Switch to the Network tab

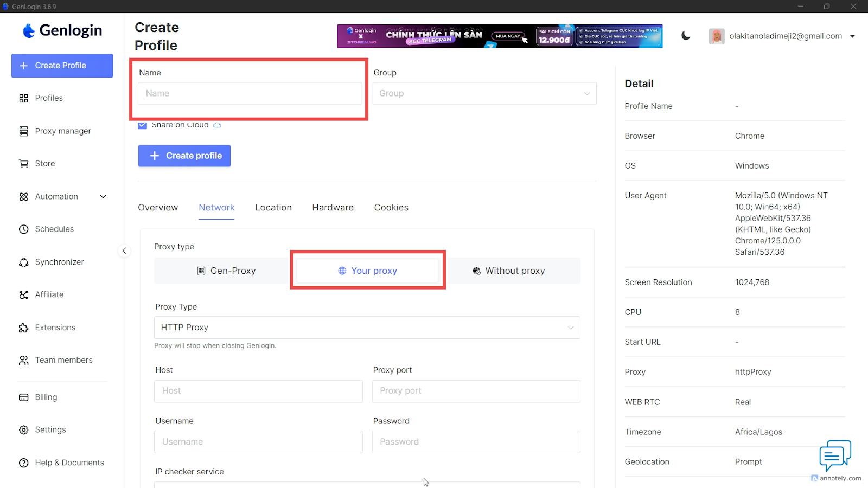click(x=216, y=208)
